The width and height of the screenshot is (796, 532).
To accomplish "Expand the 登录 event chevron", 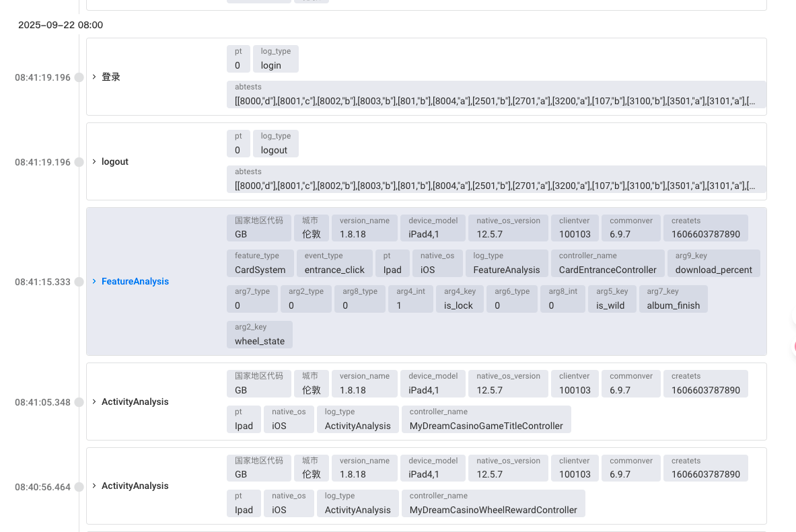I will coord(94,77).
